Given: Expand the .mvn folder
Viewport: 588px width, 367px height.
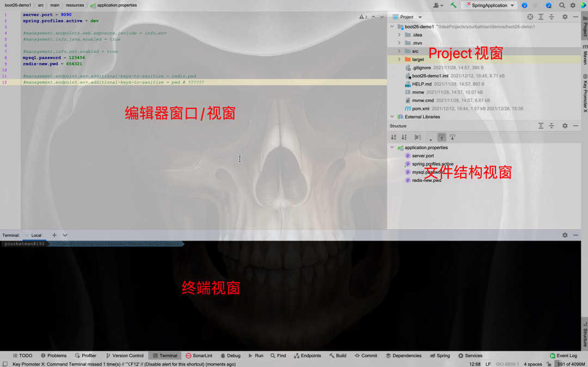Looking at the screenshot, I should (x=400, y=43).
